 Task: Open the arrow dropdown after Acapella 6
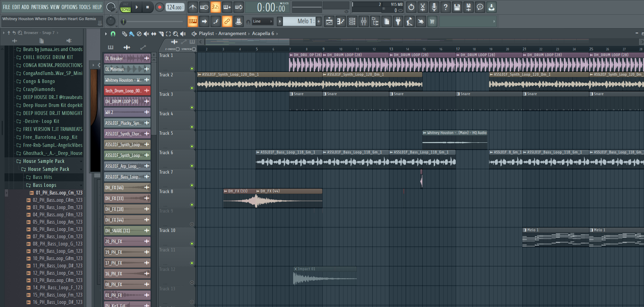click(x=277, y=34)
